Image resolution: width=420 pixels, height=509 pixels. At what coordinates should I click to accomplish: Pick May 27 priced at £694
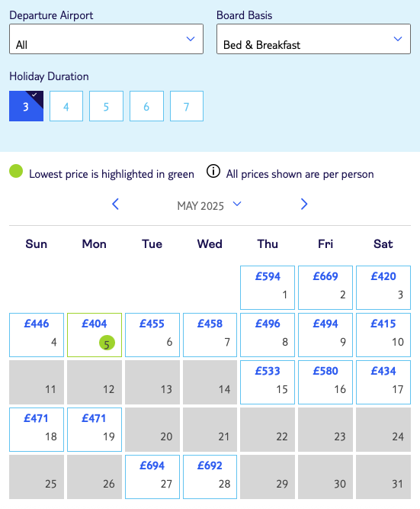tap(152, 477)
